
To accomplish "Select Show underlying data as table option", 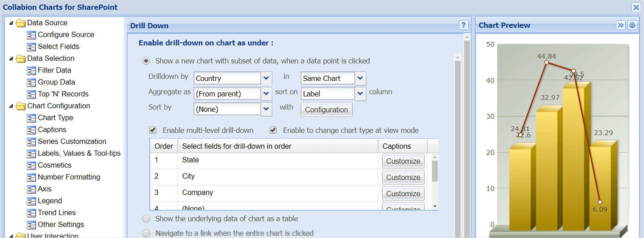I will click(146, 219).
